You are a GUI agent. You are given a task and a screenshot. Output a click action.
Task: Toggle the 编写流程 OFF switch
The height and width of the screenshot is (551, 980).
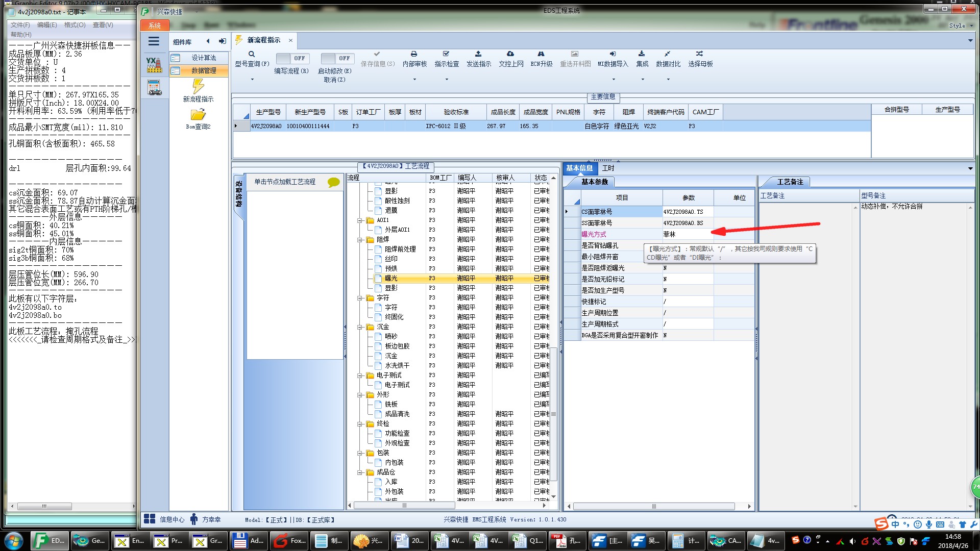291,58
